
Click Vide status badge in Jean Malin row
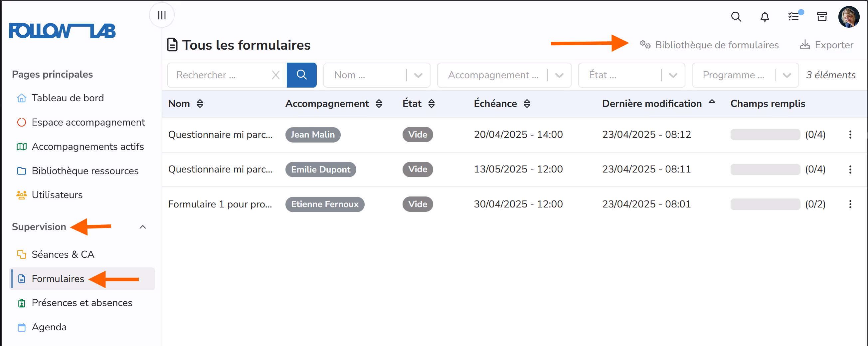(x=418, y=135)
